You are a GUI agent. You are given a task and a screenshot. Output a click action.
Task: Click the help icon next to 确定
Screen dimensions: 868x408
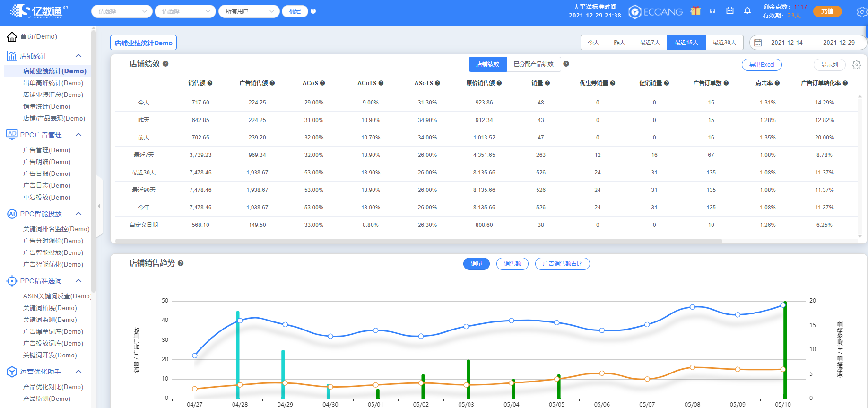click(x=313, y=11)
